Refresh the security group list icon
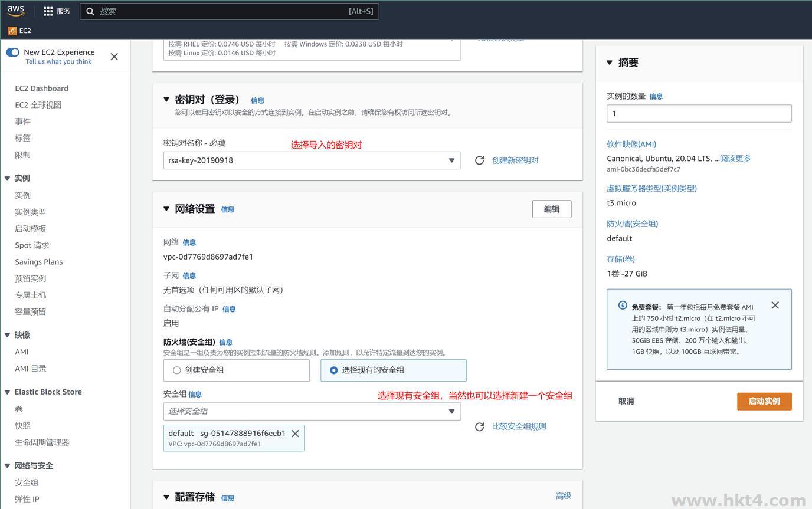 480,426
